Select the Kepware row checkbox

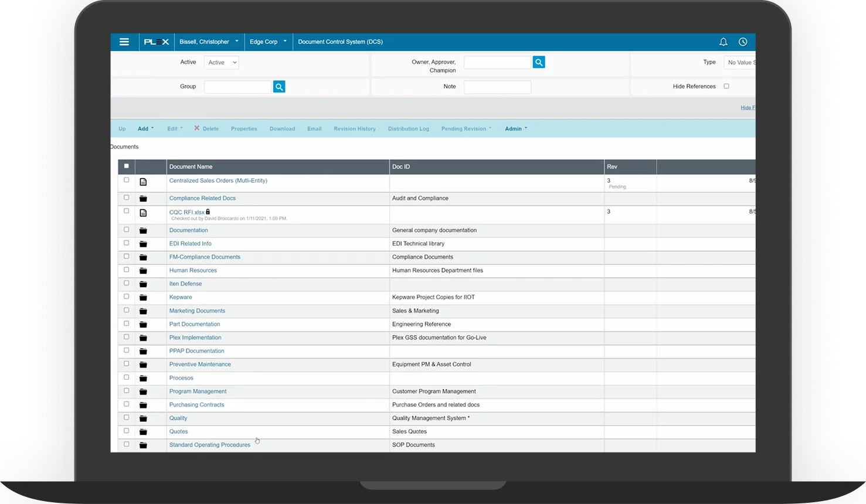[x=126, y=297]
